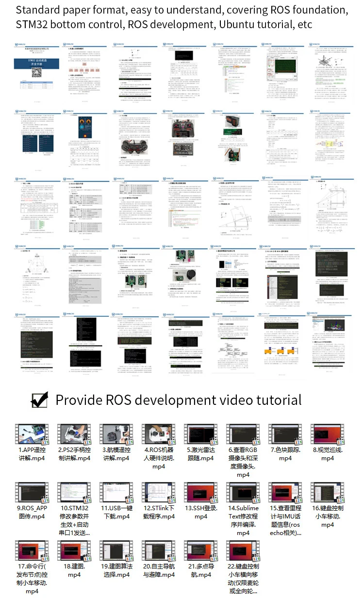Select the 18.建图.mp4 file name
The width and height of the screenshot is (364, 601).
point(74,570)
